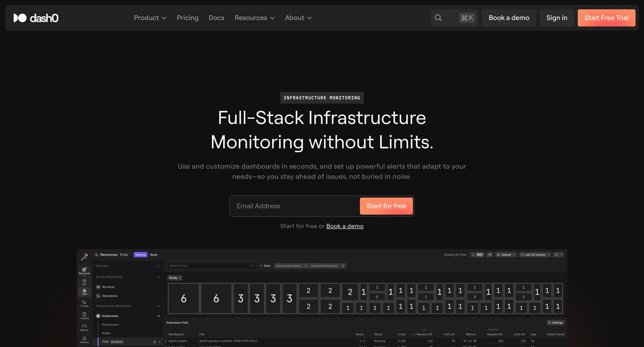Click the Sign in button
The width and height of the screenshot is (644, 347).
pos(557,18)
